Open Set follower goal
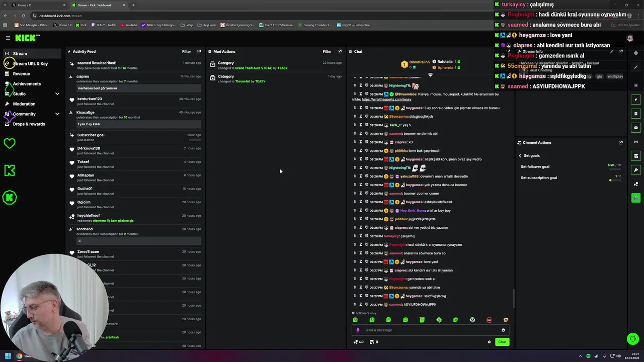This screenshot has height=362, width=644. [x=535, y=166]
